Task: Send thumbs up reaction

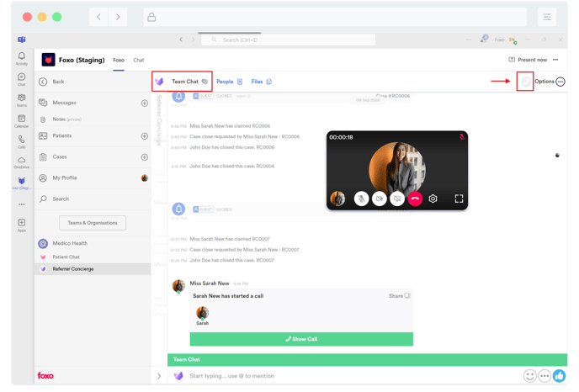Action: click(x=559, y=376)
